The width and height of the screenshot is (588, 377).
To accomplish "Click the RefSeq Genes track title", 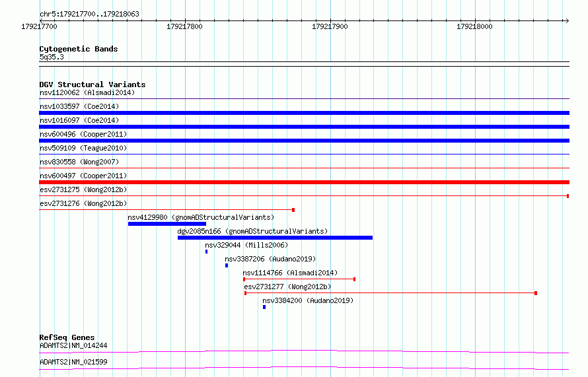I will point(67,337).
